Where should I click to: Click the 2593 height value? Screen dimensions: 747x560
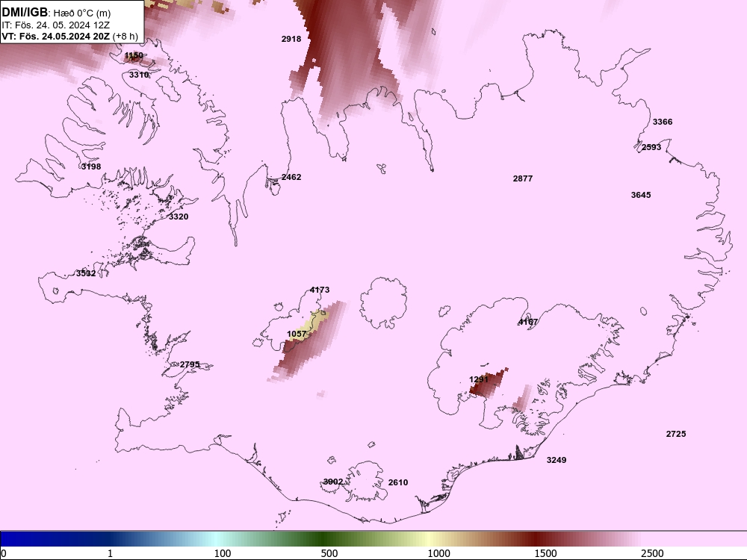pos(651,148)
